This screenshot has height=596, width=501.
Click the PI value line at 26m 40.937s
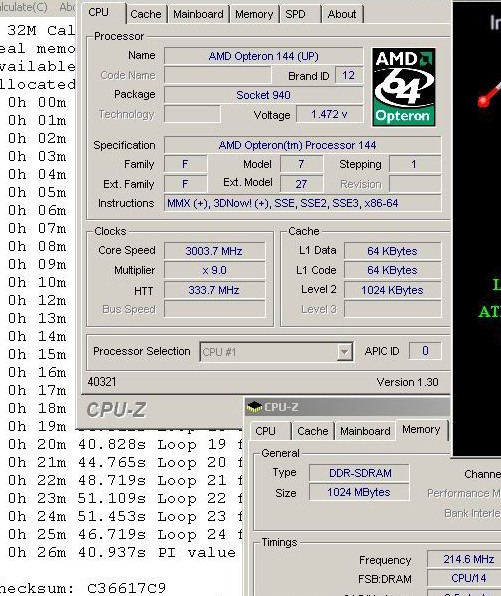tap(122, 552)
